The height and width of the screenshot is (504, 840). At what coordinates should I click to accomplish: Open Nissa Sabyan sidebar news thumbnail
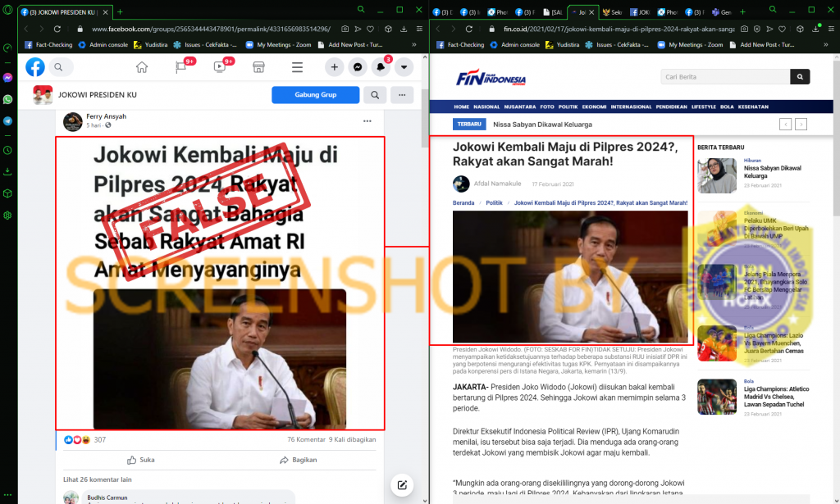[717, 175]
